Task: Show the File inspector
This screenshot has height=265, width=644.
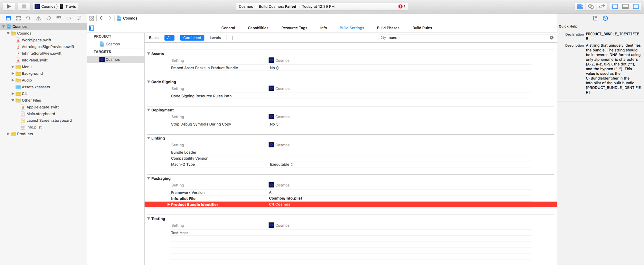Action: (x=595, y=18)
